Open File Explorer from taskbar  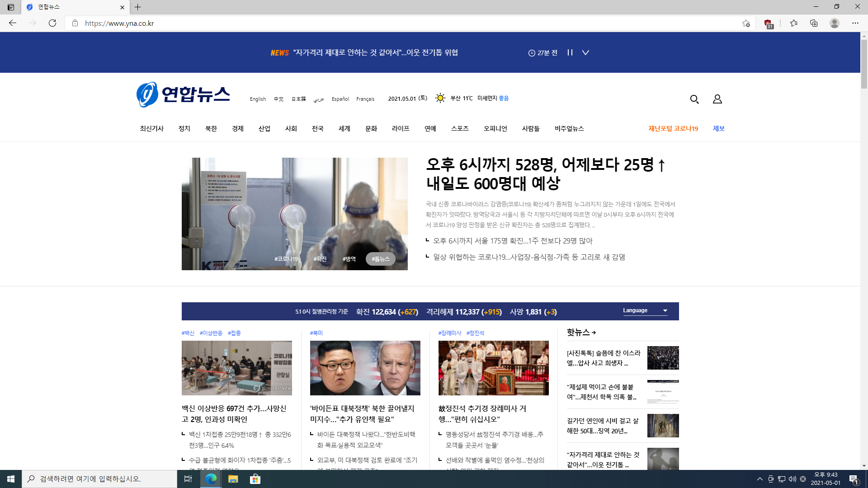[x=233, y=479]
